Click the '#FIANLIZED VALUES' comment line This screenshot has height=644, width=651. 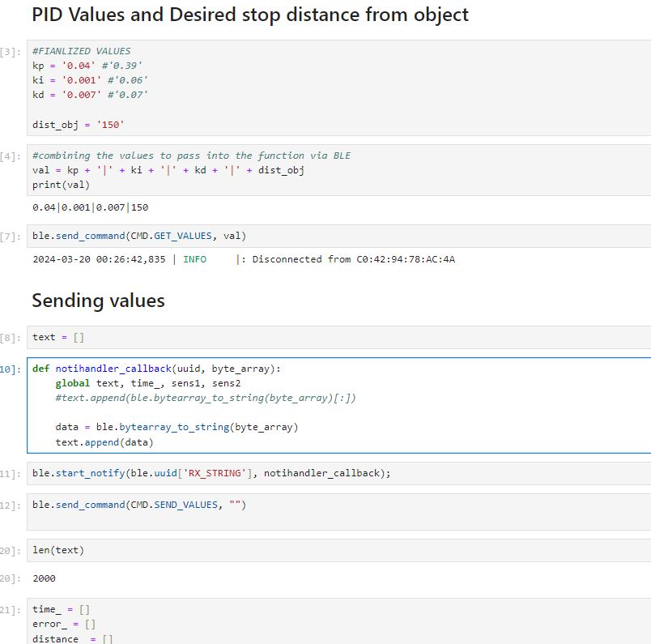pyautogui.click(x=81, y=50)
